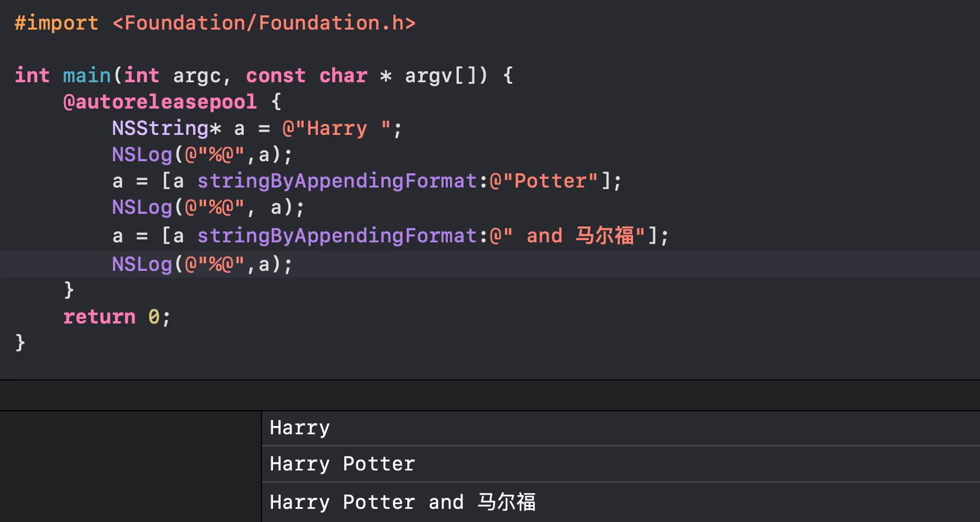Click the argv[] parameter
The image size is (980, 522).
441,76
